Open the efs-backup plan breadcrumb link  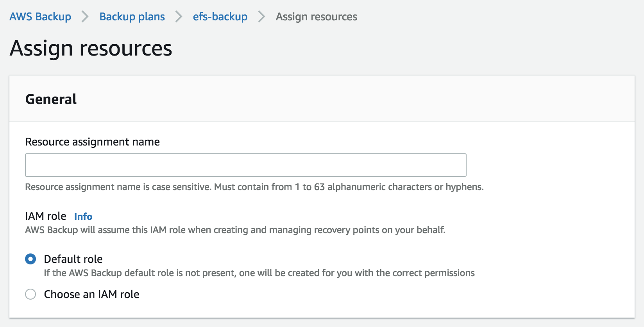[x=220, y=17]
